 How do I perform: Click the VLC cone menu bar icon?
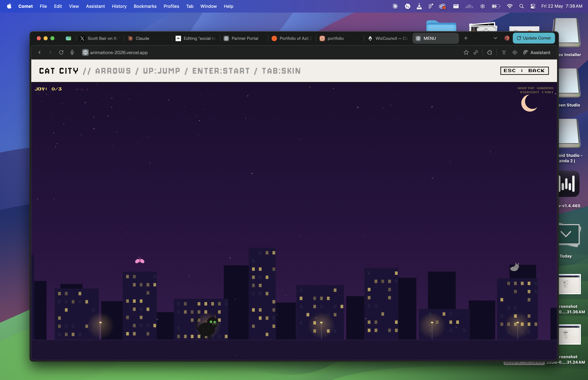coord(419,6)
